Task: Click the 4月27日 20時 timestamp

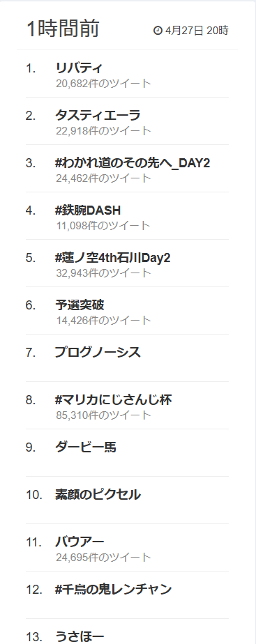Action: click(x=197, y=31)
